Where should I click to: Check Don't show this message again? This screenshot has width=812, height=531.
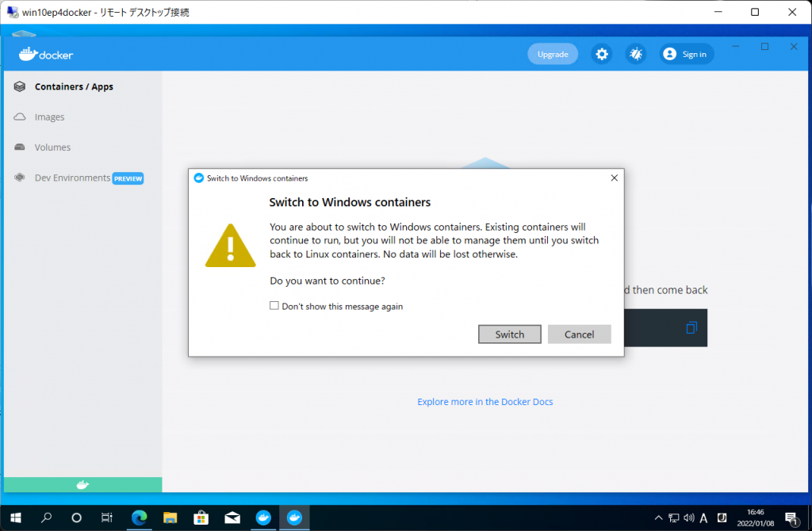274,306
